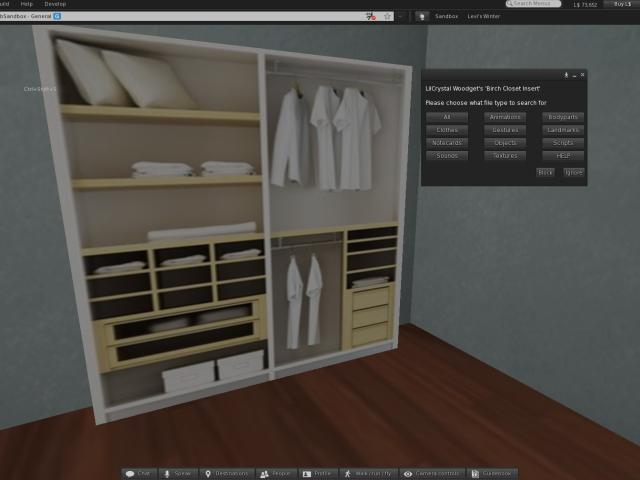The image size is (640, 480).
Task: Open the Profile toolbar button
Action: pos(317,473)
